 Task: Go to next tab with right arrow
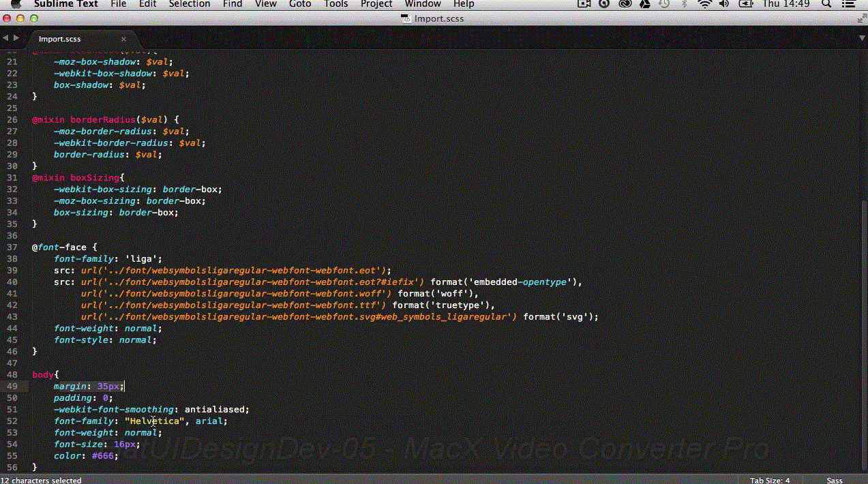pos(16,38)
